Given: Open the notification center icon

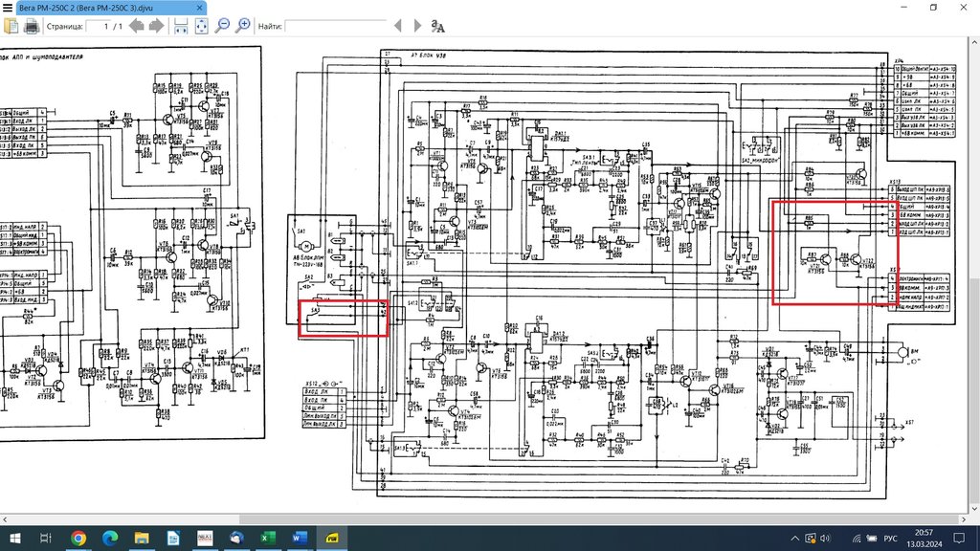Looking at the screenshot, I should pos(959,538).
